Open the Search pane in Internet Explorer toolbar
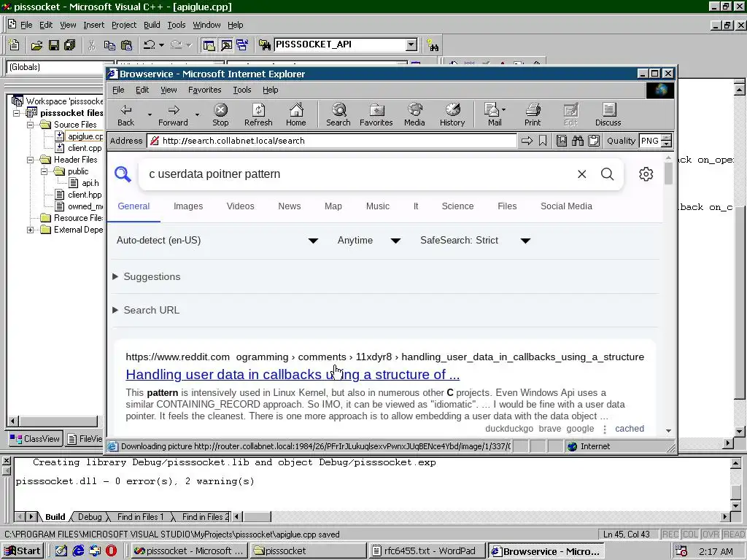The height and width of the screenshot is (560, 747). [x=338, y=115]
